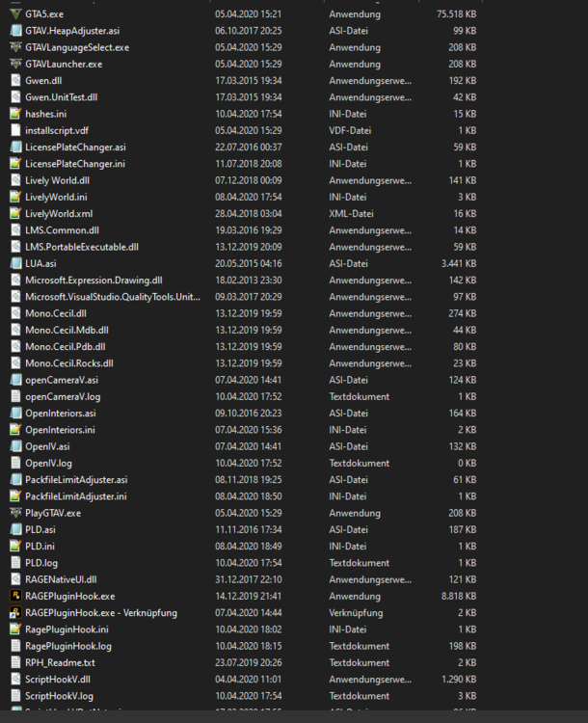
Task: Click the GTAV.HeapAdjuster.asi file icon
Action: coord(15,31)
